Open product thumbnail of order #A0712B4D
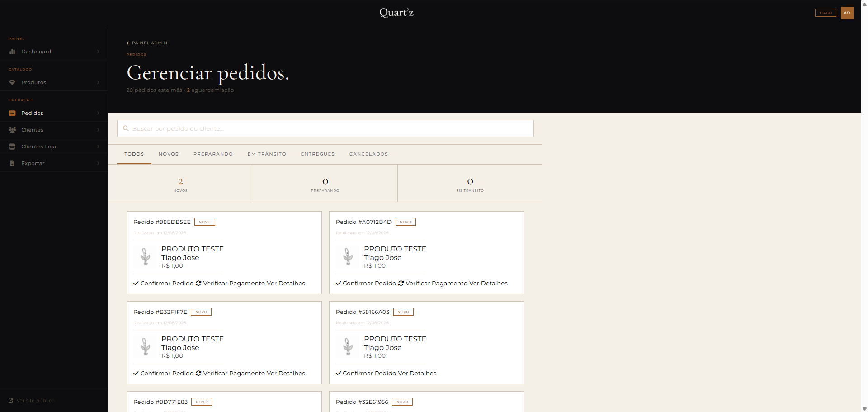 pos(348,257)
